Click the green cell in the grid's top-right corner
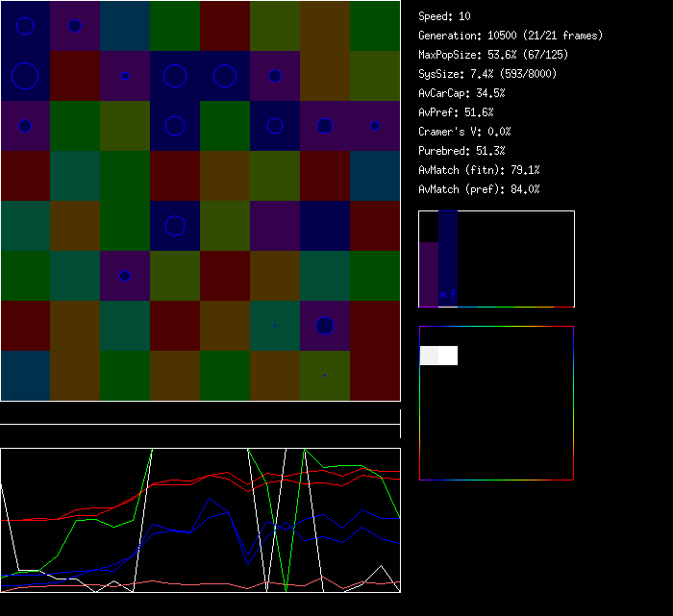Image resolution: width=673 pixels, height=616 pixels. (x=375, y=26)
